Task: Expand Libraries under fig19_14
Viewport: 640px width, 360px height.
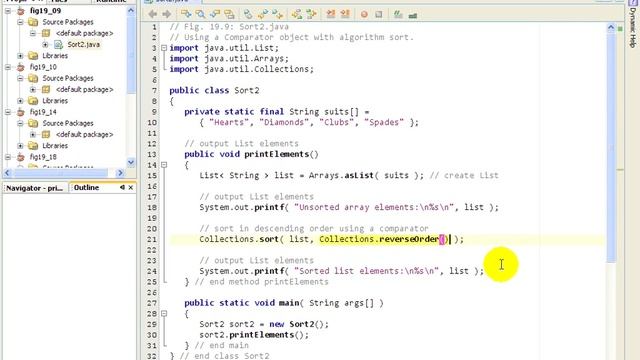Action: [x=20, y=145]
